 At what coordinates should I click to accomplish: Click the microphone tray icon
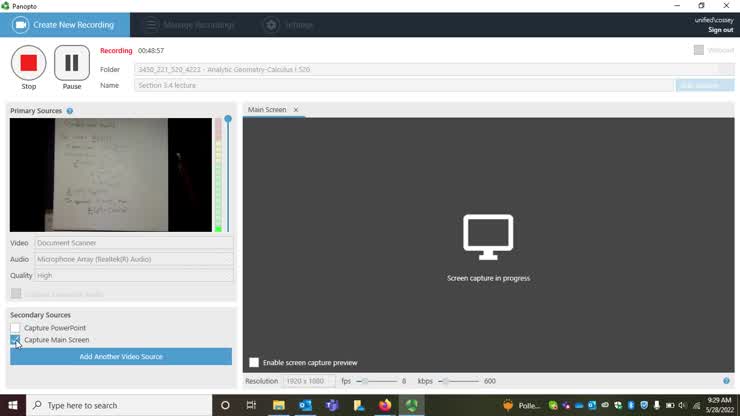pos(656,405)
